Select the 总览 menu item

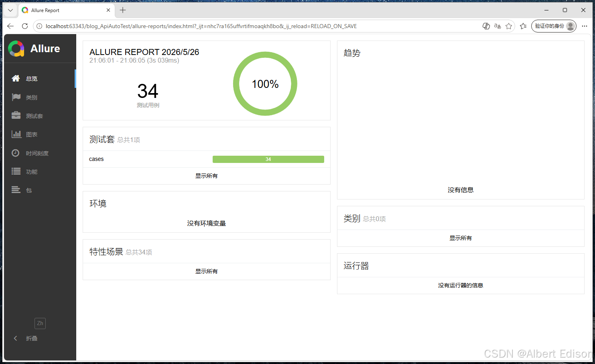point(40,79)
